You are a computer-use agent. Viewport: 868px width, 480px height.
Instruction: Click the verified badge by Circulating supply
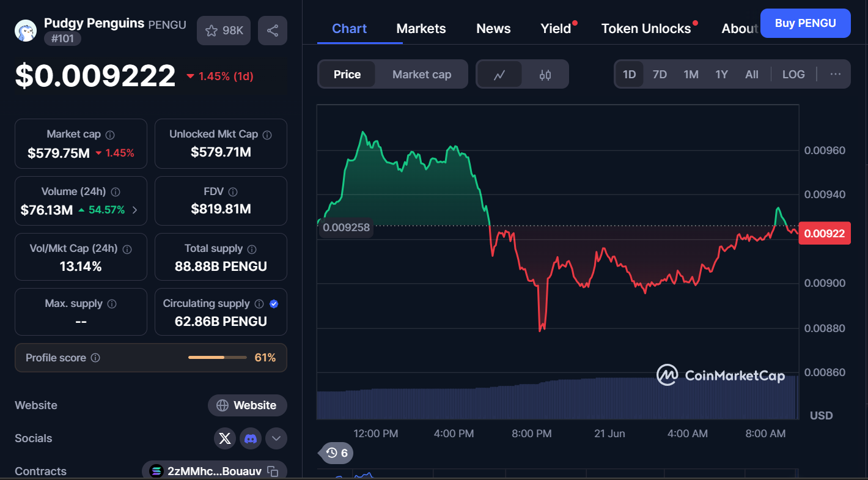pos(274,304)
